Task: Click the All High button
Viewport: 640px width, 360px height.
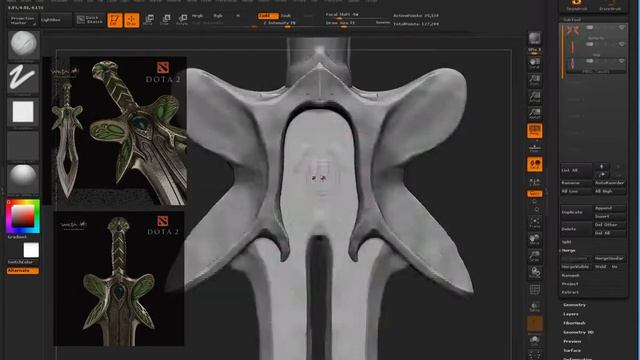Action: point(609,191)
